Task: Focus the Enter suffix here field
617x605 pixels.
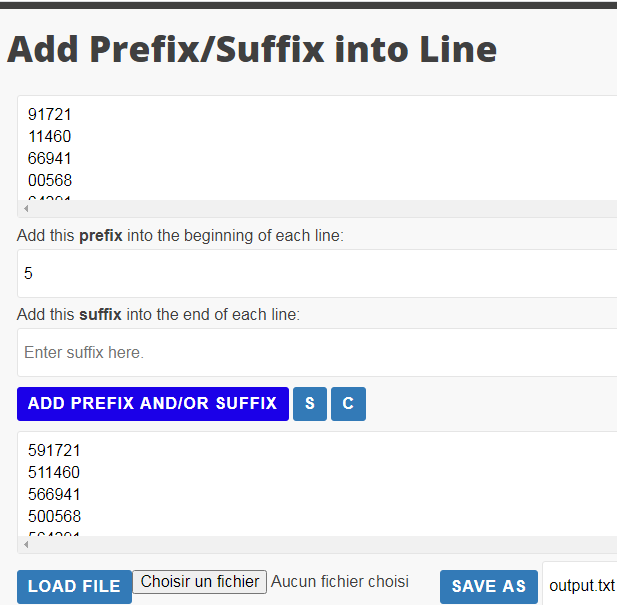Action: (x=317, y=353)
